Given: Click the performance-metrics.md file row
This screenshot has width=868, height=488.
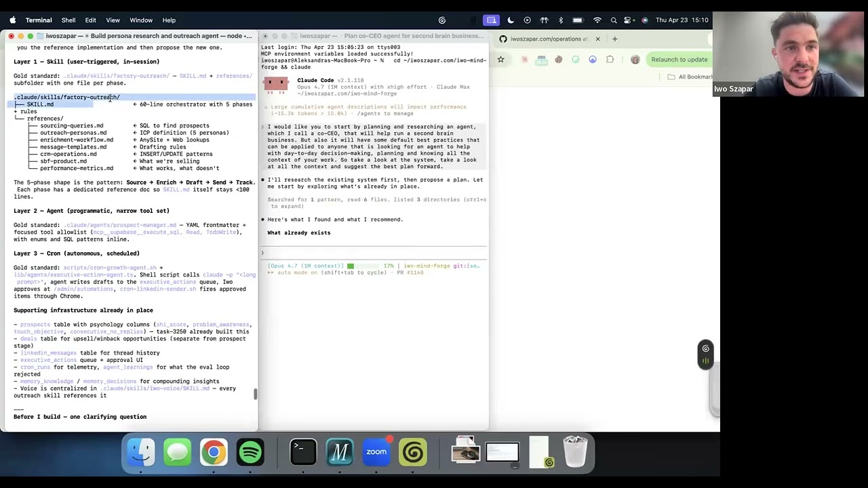Looking at the screenshot, I should (77, 169).
